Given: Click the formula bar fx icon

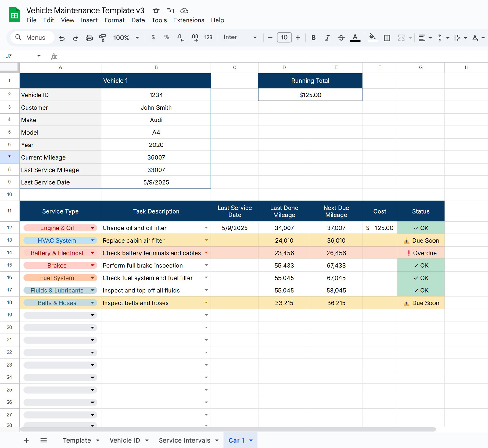Looking at the screenshot, I should click(54, 56).
